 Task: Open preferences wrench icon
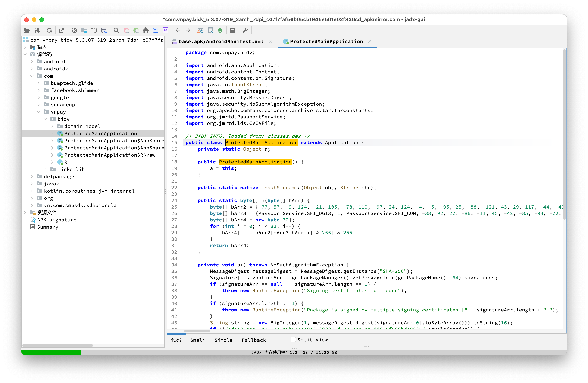tap(245, 30)
